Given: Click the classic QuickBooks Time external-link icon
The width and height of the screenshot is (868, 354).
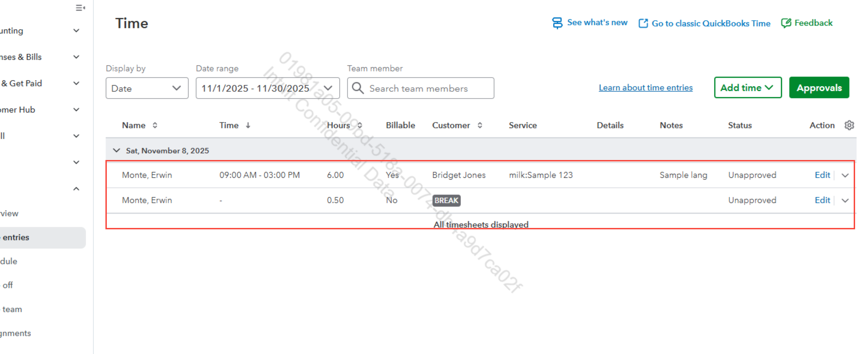Looking at the screenshot, I should (643, 23).
